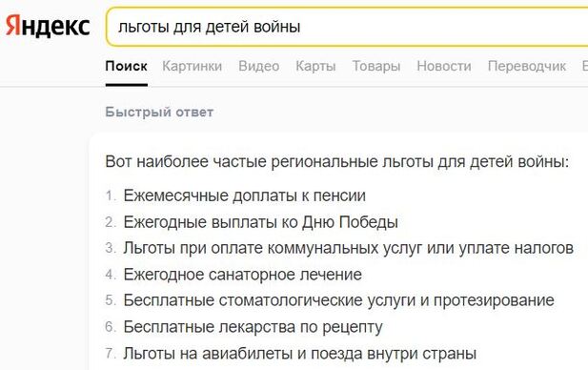Click item Бесплатные лекарства по рецепту
Viewport: 588px width, 370px height.
click(x=253, y=327)
